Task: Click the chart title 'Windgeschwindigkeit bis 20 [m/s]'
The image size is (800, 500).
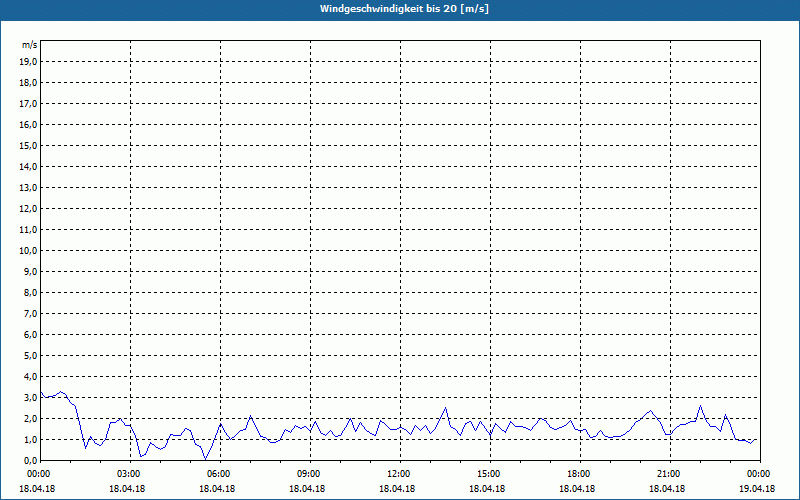Action: pyautogui.click(x=404, y=9)
